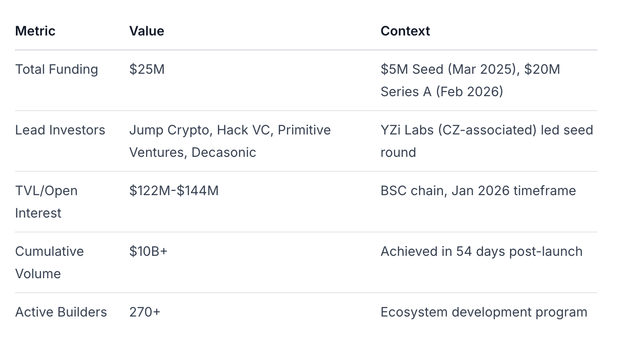Click the Value column header
644x338 pixels.
(x=147, y=31)
